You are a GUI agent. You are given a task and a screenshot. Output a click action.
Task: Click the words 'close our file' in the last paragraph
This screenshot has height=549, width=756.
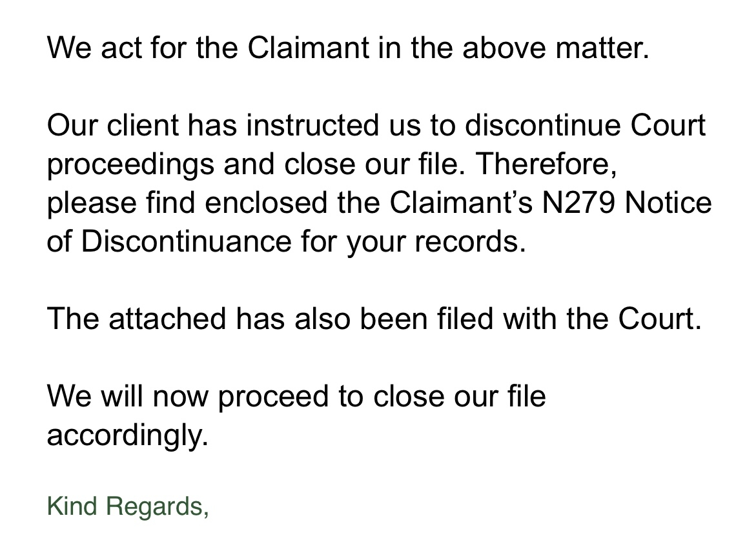pos(460,396)
